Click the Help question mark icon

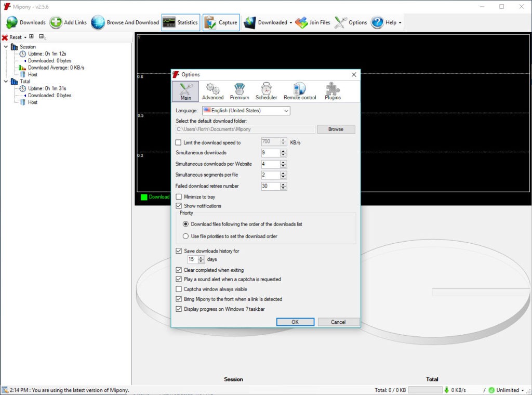pyautogui.click(x=377, y=22)
